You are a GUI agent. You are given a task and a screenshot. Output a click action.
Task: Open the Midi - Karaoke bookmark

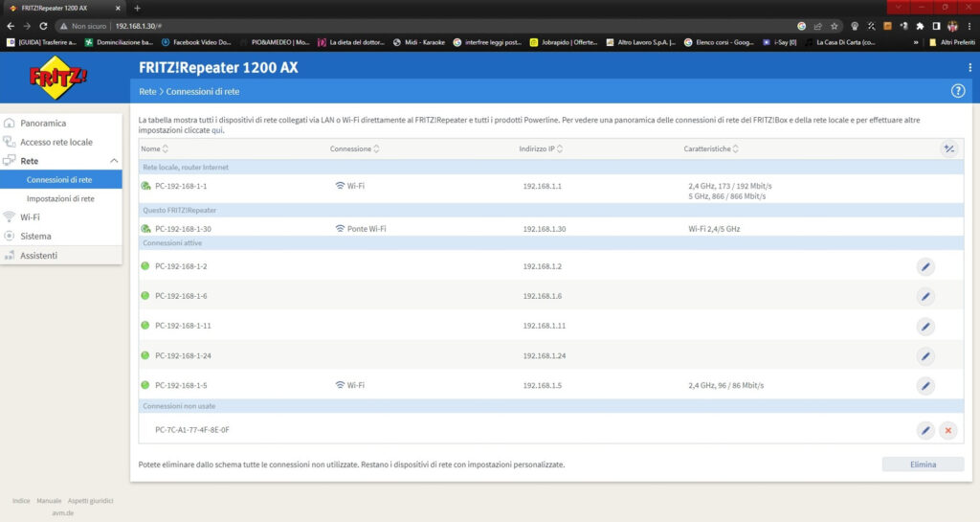419,42
